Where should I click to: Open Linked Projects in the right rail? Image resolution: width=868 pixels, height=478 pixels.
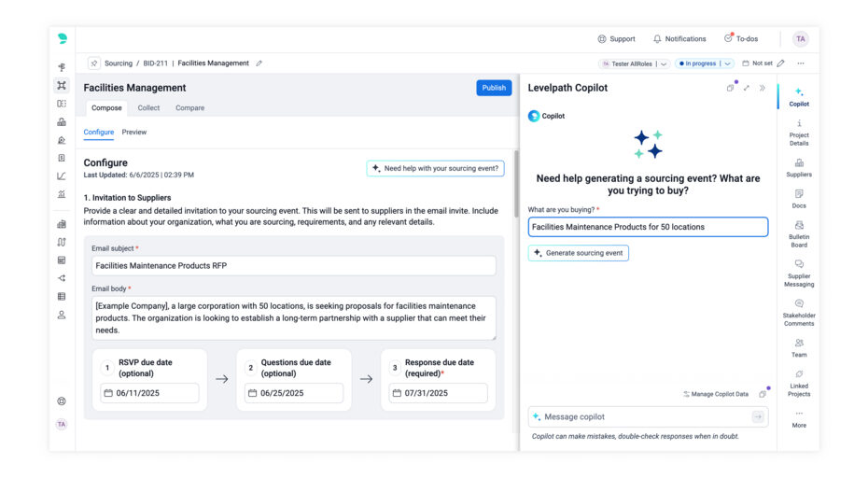pos(799,384)
